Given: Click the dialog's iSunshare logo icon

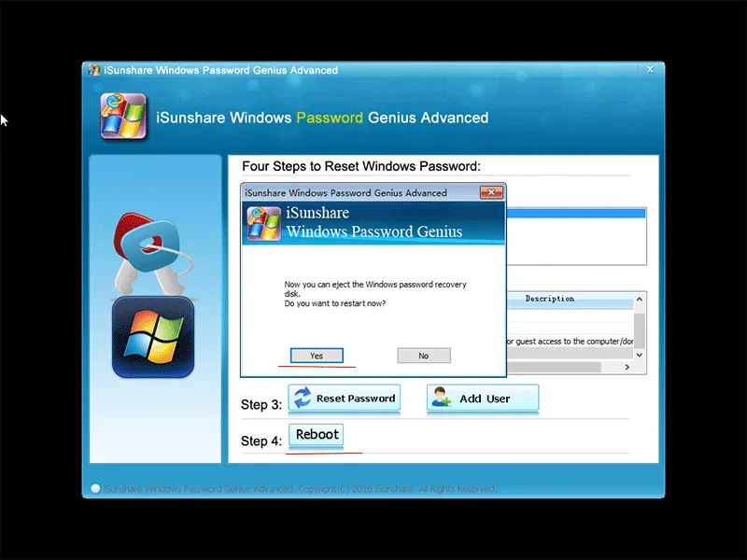Looking at the screenshot, I should 263,223.
